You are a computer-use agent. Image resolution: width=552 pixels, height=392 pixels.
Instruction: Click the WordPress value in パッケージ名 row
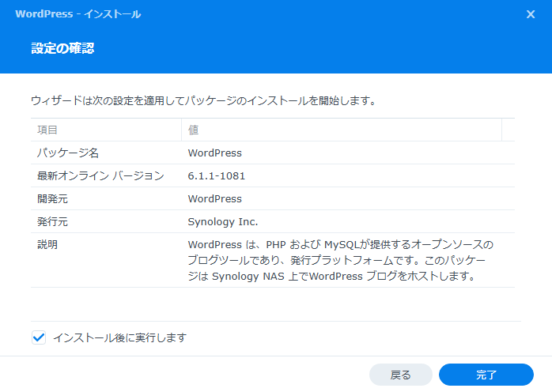pyautogui.click(x=215, y=153)
